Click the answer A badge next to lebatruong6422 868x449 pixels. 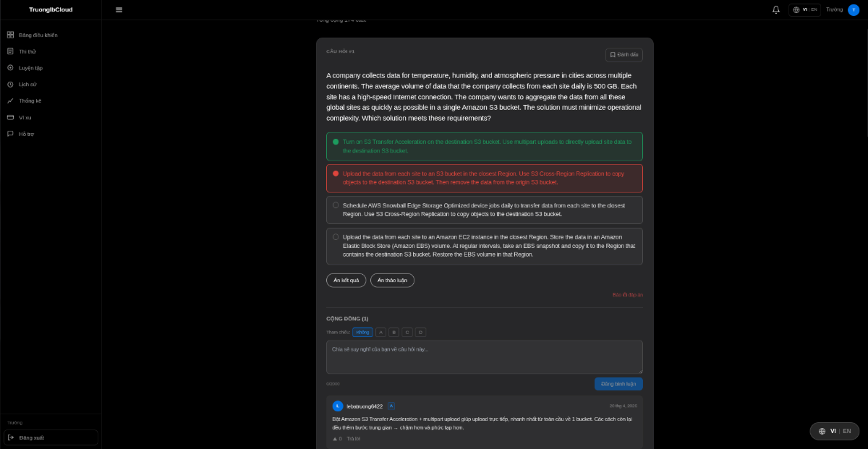coord(391,406)
